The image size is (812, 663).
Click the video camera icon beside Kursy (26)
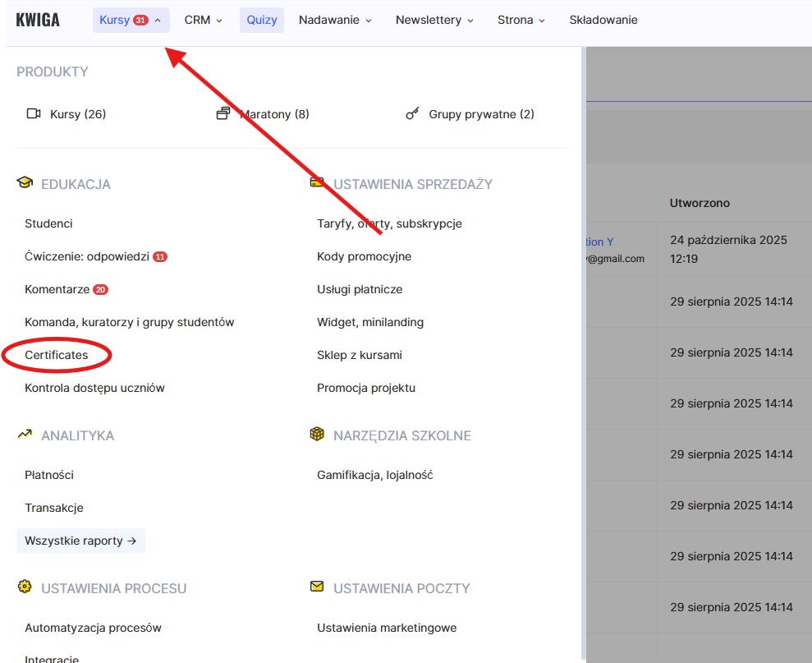(x=34, y=114)
